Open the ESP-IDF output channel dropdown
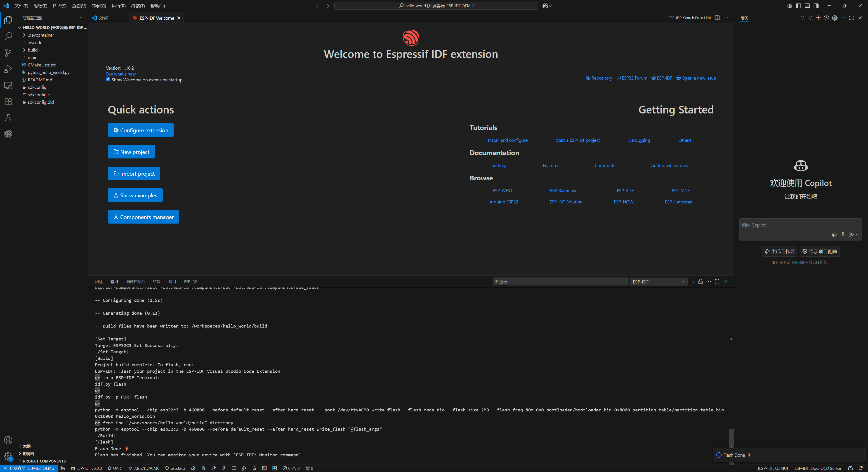The width and height of the screenshot is (868, 472). tap(658, 282)
